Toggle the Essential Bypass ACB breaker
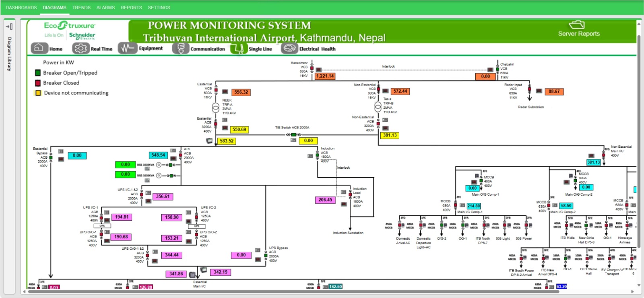 [51, 157]
